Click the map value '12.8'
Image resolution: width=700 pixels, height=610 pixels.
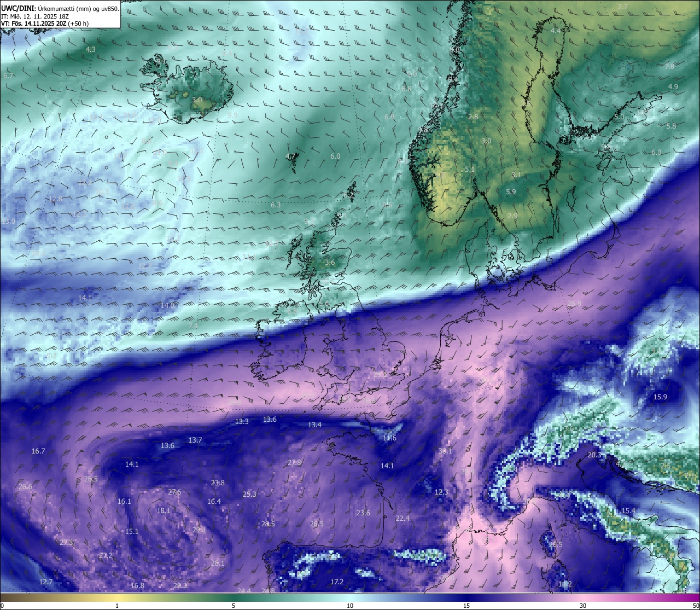(x=56, y=199)
